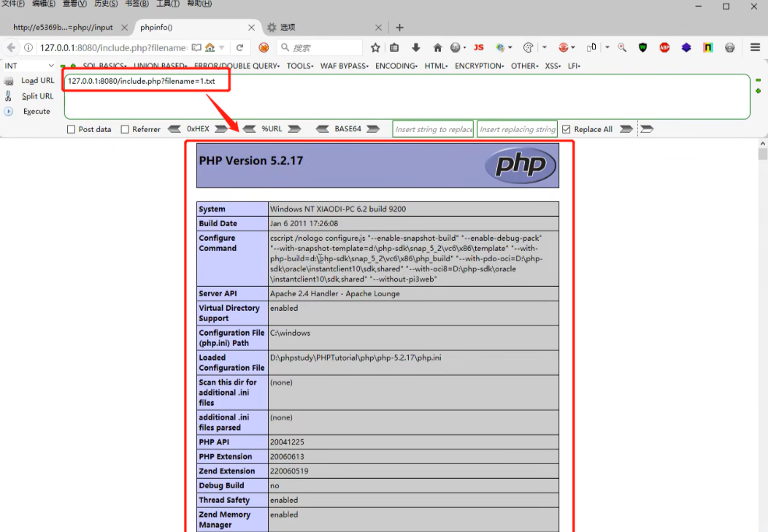Open the OTHER dropdown menu
The height and width of the screenshot is (532, 768).
click(525, 66)
